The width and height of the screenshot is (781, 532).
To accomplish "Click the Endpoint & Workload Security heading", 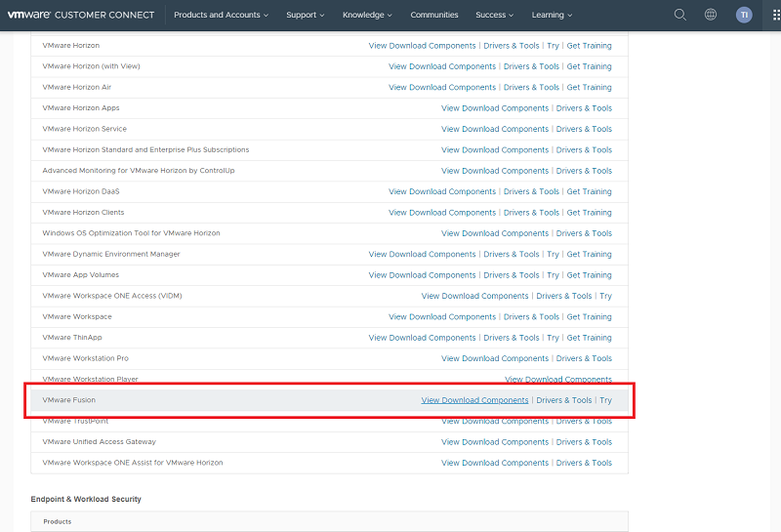I will tap(86, 499).
